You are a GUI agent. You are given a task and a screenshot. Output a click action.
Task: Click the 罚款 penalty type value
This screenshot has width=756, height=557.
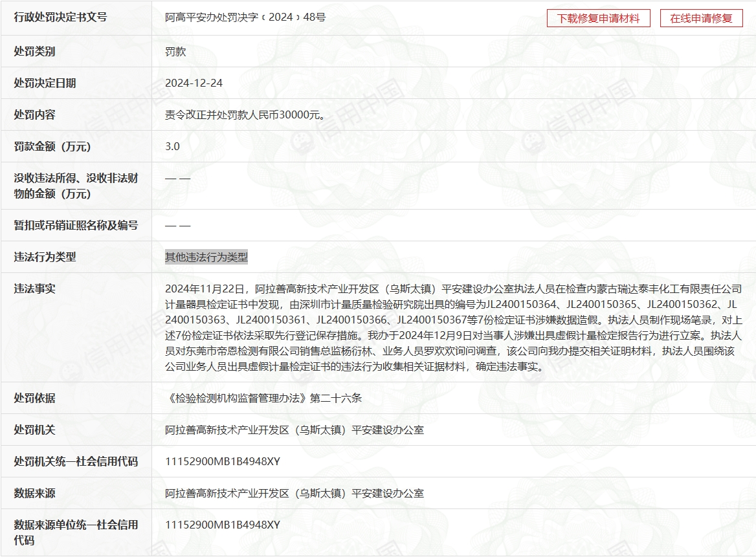(x=175, y=52)
